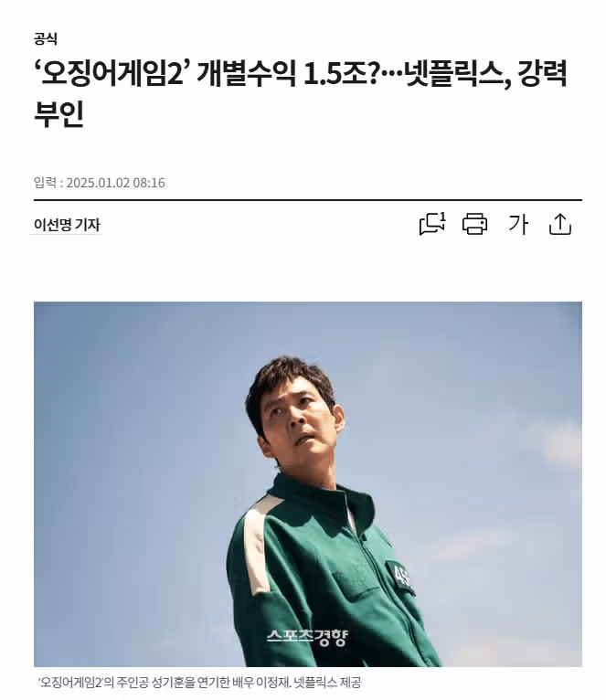Viewport: 606px width, 700px height.
Task: Click the printer icon to print article
Action: pyautogui.click(x=474, y=224)
